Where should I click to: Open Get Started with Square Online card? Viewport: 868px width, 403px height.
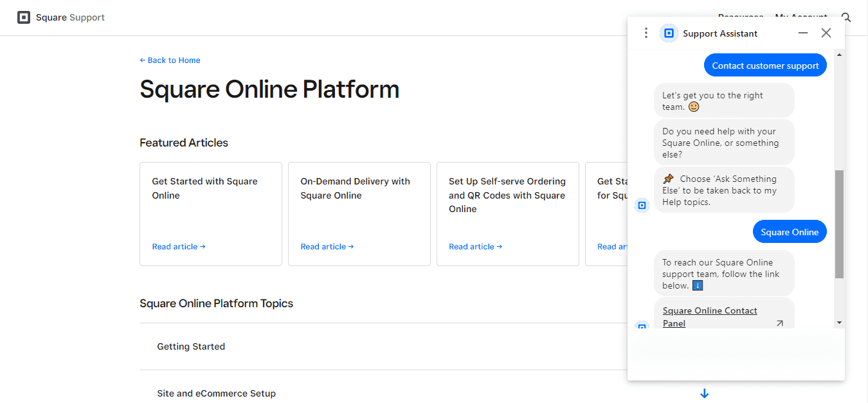coord(211,214)
